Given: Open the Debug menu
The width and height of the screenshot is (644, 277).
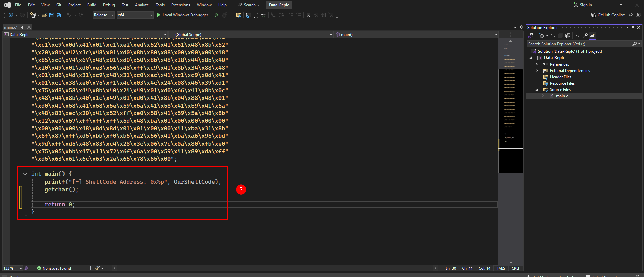Looking at the screenshot, I should pyautogui.click(x=109, y=5).
